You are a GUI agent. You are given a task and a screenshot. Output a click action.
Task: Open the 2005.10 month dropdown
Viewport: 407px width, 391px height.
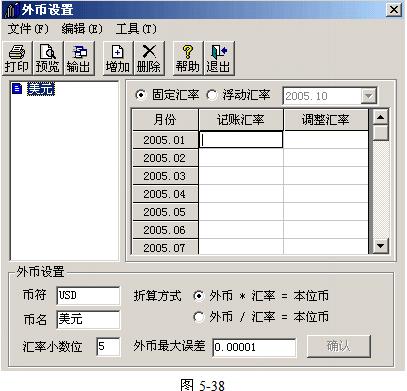pos(369,96)
